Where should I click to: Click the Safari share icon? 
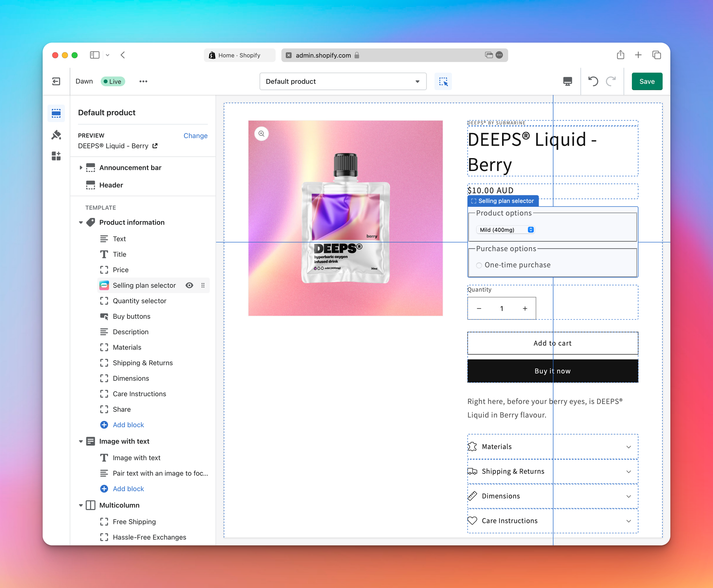coord(620,55)
